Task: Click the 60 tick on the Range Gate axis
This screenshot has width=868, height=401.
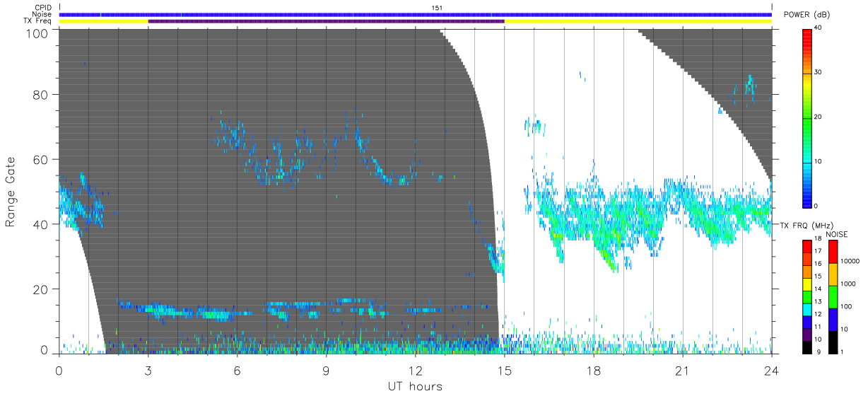Action: tap(40, 159)
